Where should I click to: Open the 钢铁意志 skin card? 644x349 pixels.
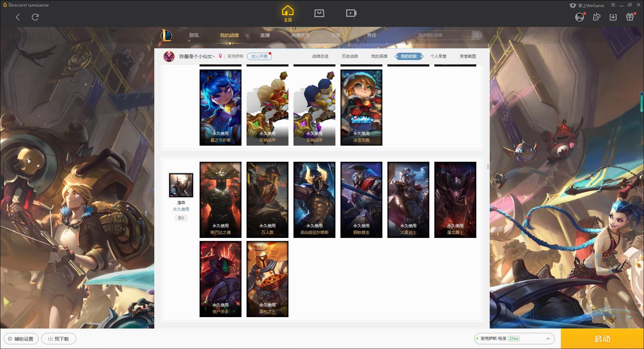361,200
